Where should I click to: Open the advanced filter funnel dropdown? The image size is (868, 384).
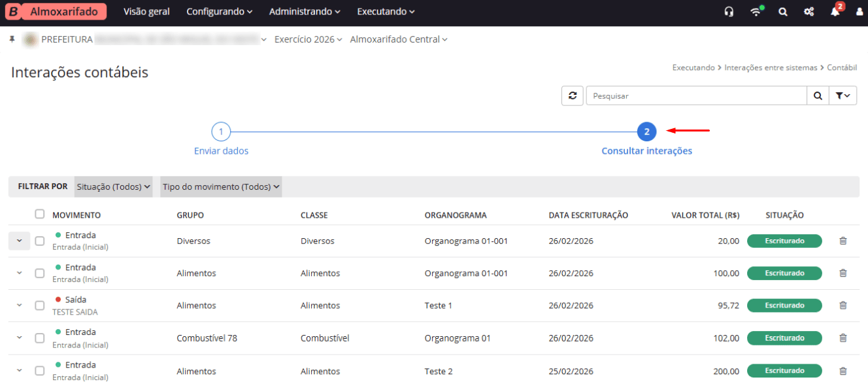click(x=843, y=96)
